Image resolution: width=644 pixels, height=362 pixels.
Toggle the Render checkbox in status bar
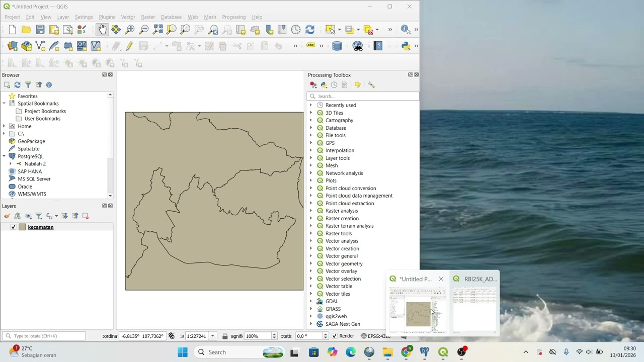pyautogui.click(x=335, y=336)
